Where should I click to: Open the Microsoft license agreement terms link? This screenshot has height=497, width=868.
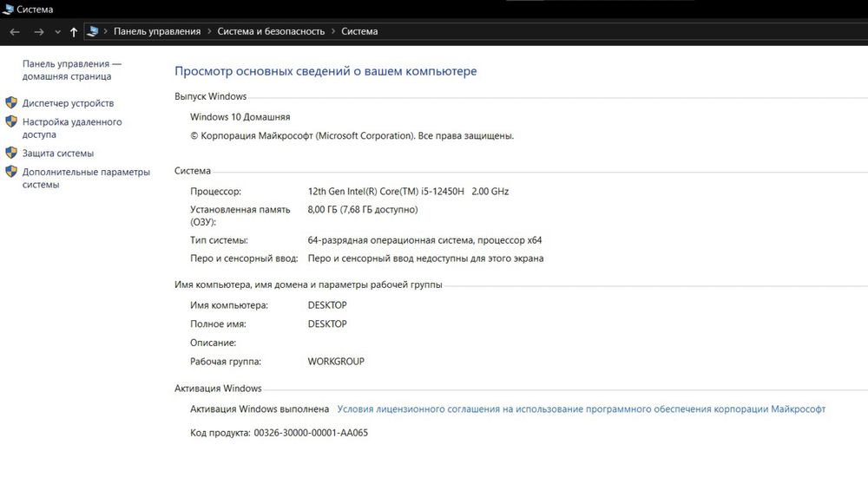point(581,409)
